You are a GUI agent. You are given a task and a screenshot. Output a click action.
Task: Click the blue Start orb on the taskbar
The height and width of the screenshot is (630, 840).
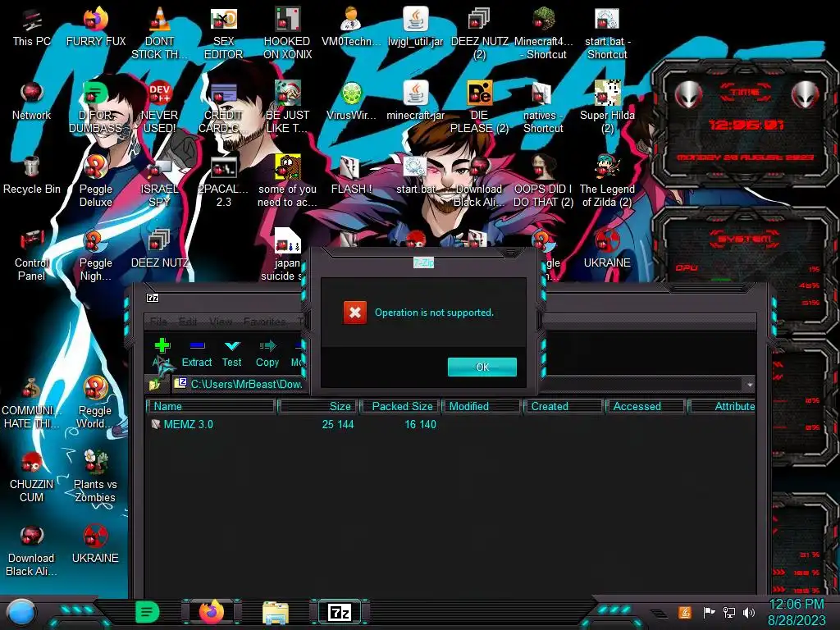tap(21, 612)
